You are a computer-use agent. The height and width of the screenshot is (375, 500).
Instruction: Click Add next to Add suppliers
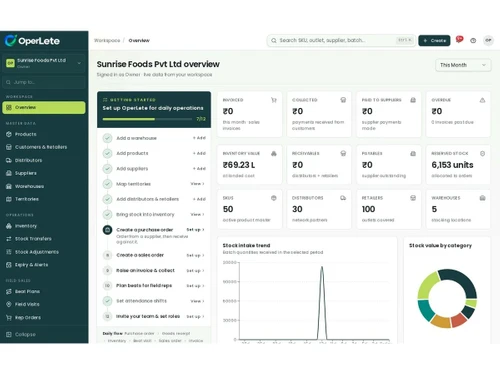pyautogui.click(x=199, y=169)
